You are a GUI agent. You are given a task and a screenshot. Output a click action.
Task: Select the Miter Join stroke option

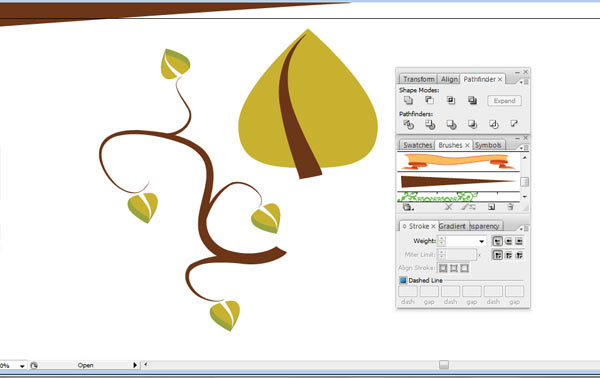click(497, 255)
